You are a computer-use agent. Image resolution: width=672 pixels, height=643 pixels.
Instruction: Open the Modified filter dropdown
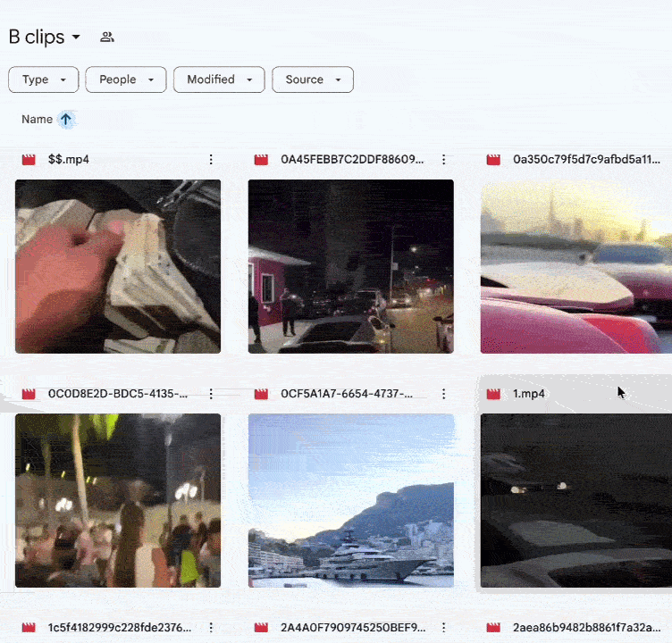pyautogui.click(x=219, y=79)
